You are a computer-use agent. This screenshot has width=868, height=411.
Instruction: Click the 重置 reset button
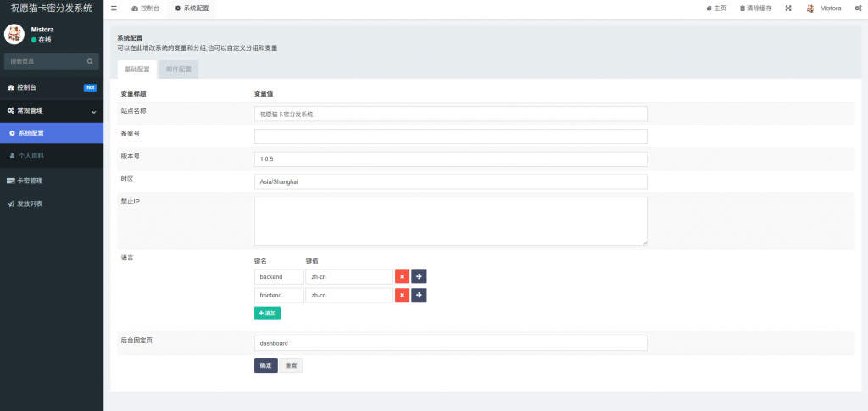(291, 365)
